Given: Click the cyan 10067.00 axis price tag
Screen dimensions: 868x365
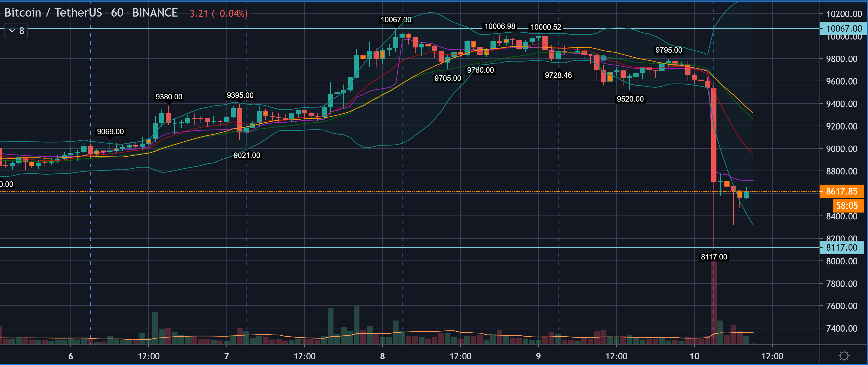Looking at the screenshot, I should 844,29.
